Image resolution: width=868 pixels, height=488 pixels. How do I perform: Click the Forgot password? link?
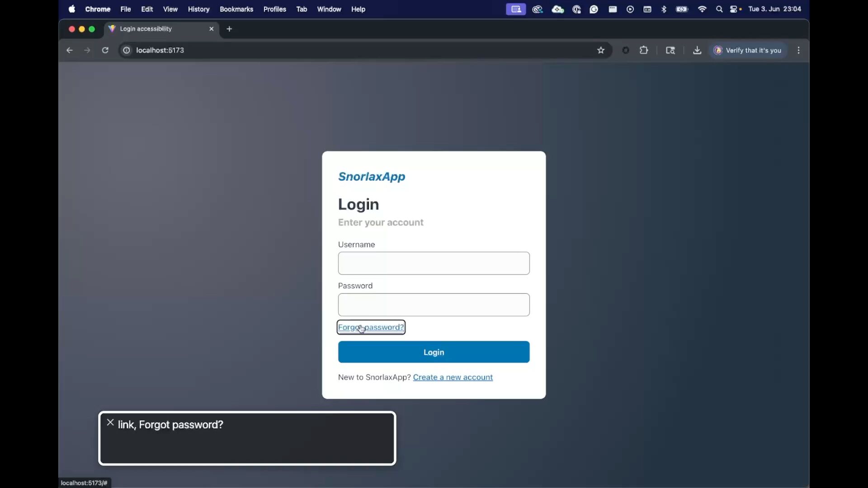pos(371,327)
